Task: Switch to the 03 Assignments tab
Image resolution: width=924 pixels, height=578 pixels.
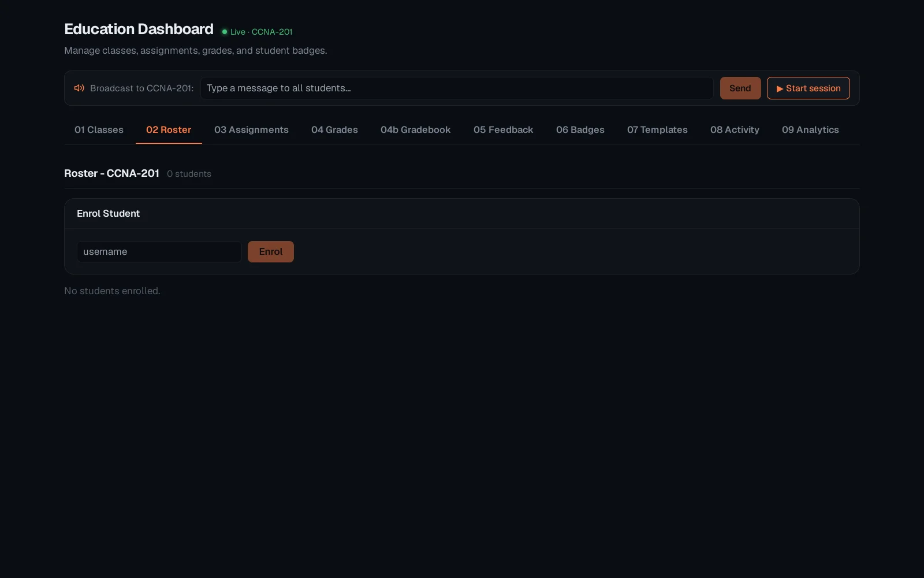Action: click(x=251, y=129)
